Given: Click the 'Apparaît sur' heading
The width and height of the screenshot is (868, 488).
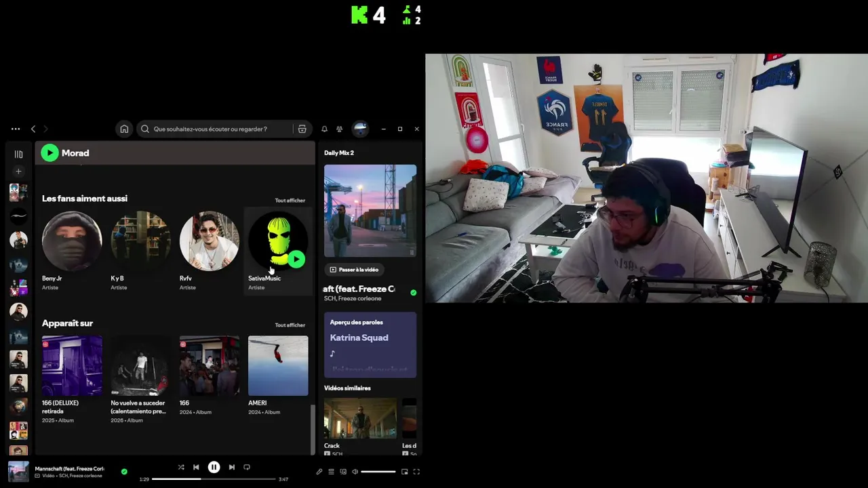Looking at the screenshot, I should click(x=68, y=323).
